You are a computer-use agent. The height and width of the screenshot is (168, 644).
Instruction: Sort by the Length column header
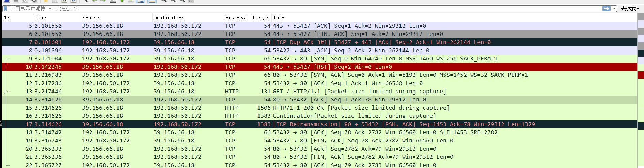coord(261,18)
